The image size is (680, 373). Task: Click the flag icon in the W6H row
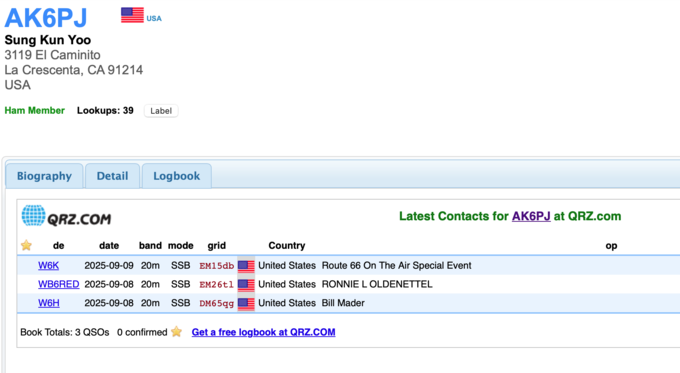(246, 303)
